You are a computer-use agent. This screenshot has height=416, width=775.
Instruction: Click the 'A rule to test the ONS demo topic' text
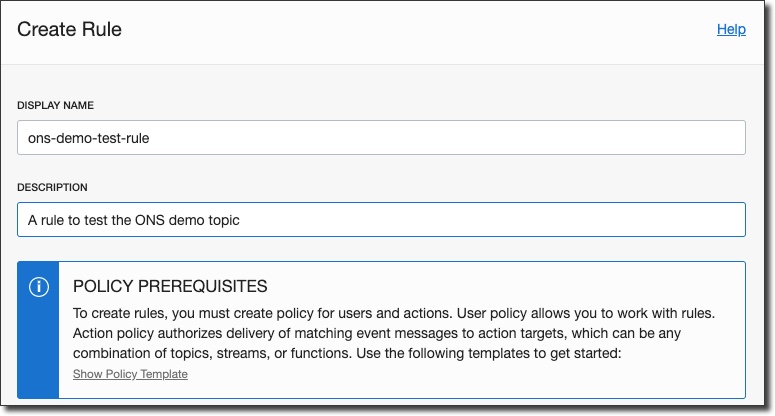(133, 220)
